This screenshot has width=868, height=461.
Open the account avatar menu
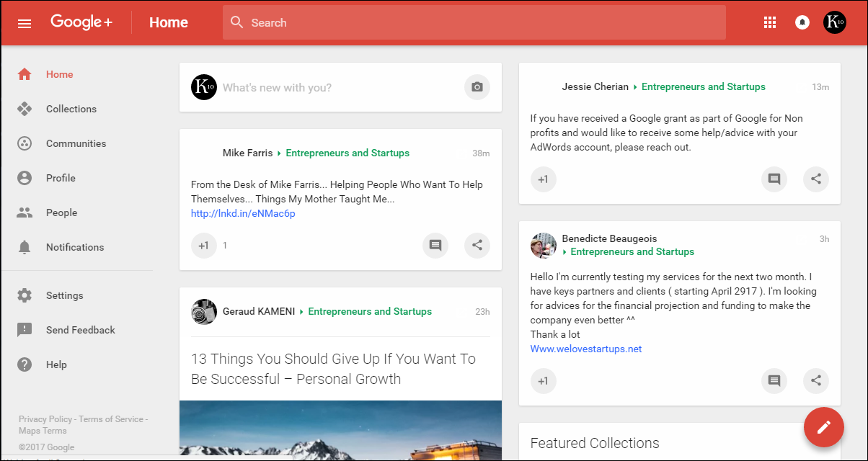coord(835,22)
